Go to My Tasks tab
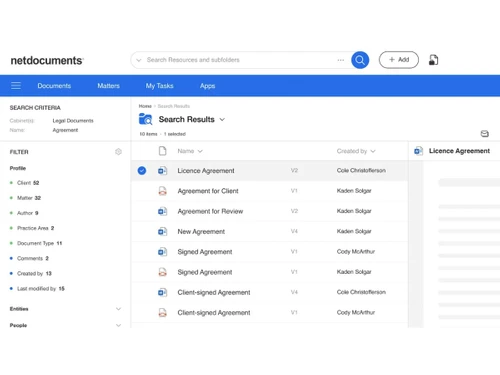The width and height of the screenshot is (500, 375). pyautogui.click(x=159, y=86)
